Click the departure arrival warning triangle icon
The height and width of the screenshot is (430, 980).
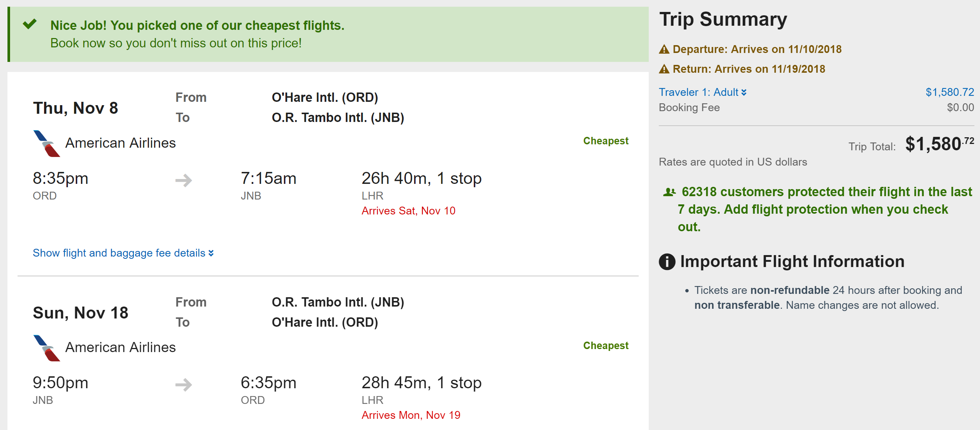pyautogui.click(x=664, y=50)
